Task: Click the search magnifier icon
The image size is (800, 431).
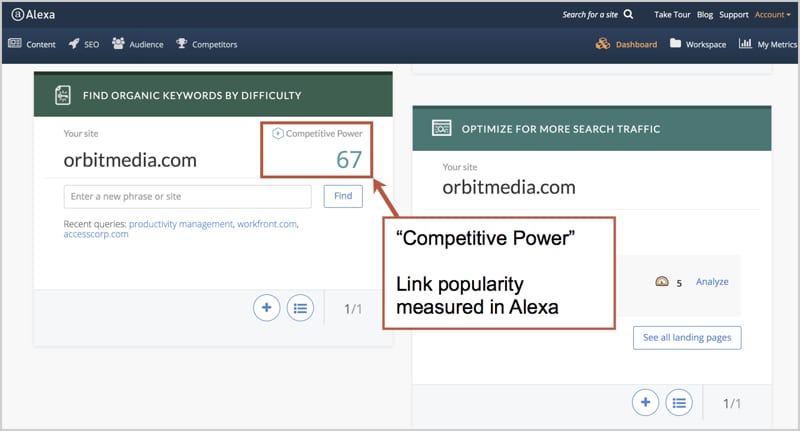Action: point(629,14)
